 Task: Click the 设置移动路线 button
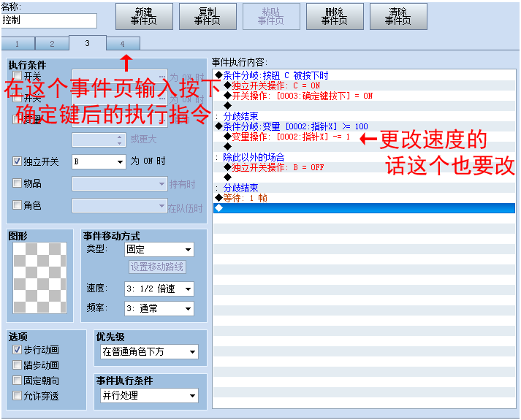pos(157,267)
